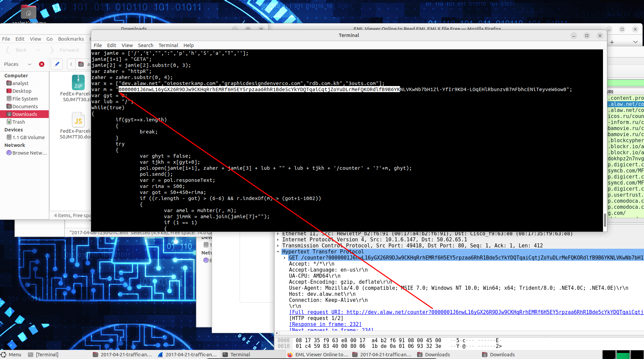Close the Places sidebar with red X icon
Screen dimensions: 644x359
pos(42,64)
